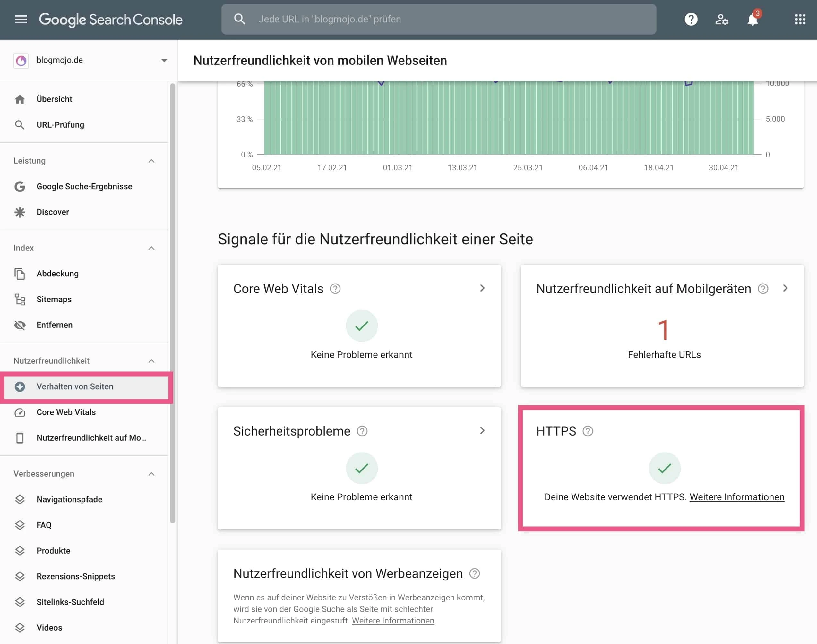Image resolution: width=817 pixels, height=644 pixels.
Task: Open the navigation hamburger menu
Action: [x=21, y=19]
